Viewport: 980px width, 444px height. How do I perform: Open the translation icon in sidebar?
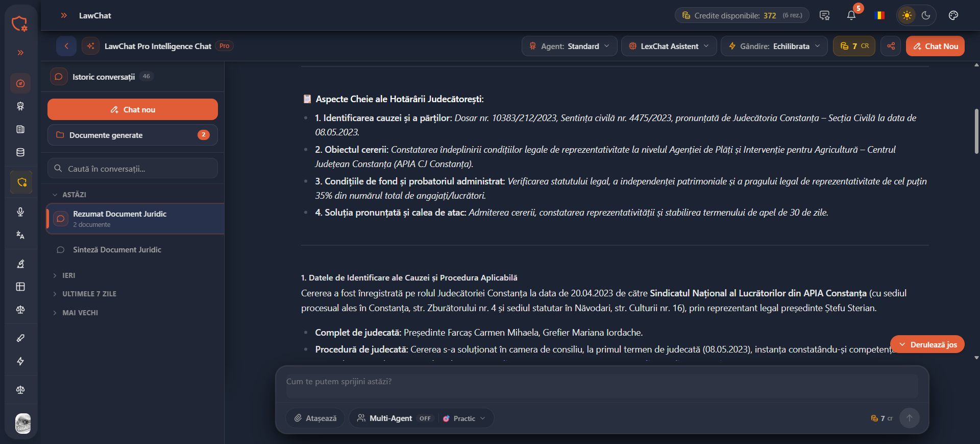point(20,235)
